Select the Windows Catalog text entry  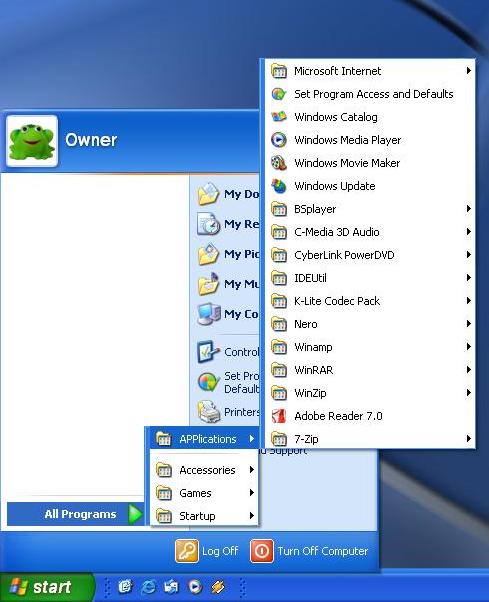tap(335, 117)
